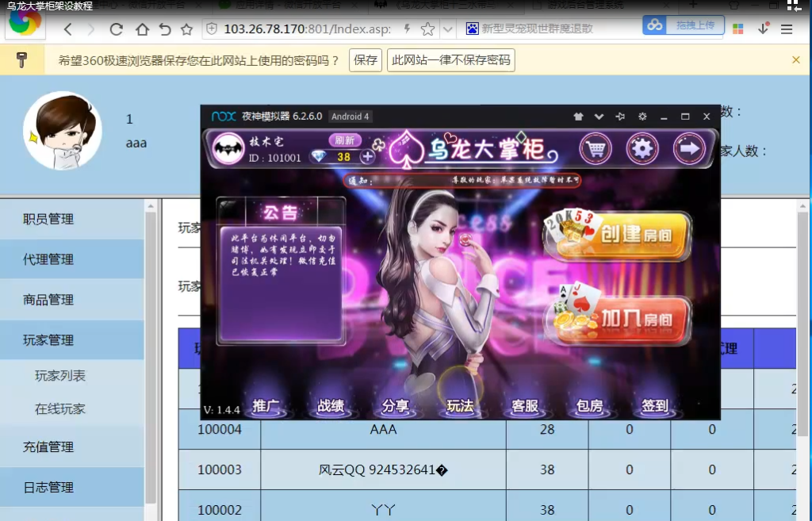812x521 pixels.
Task: Expand the Nox titlebar chevron menu
Action: coord(599,117)
